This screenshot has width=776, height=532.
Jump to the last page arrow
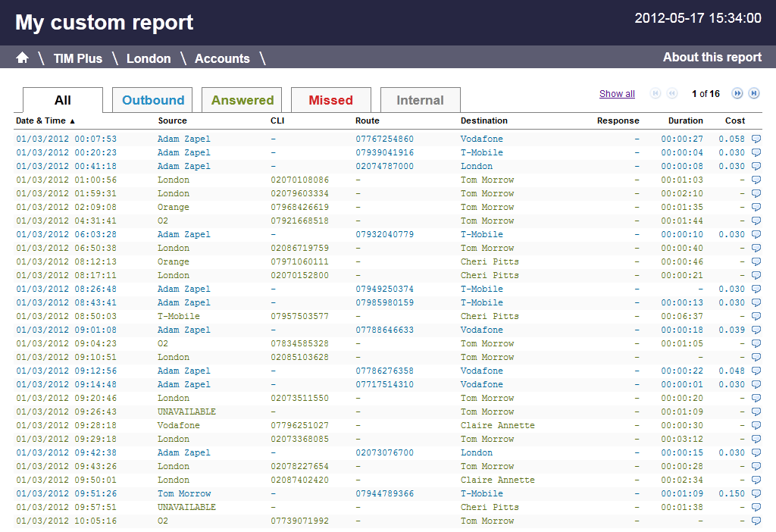(754, 93)
